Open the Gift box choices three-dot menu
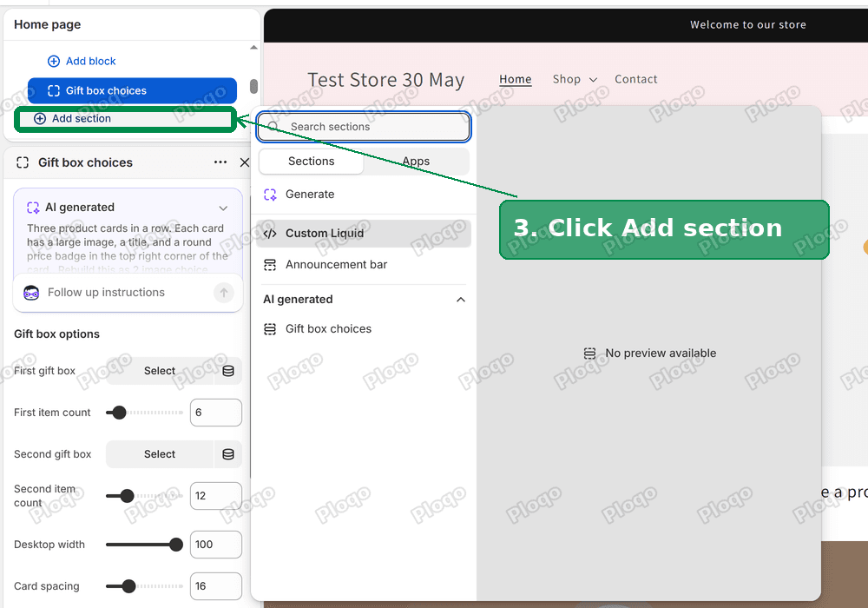This screenshot has height=608, width=868. click(220, 162)
